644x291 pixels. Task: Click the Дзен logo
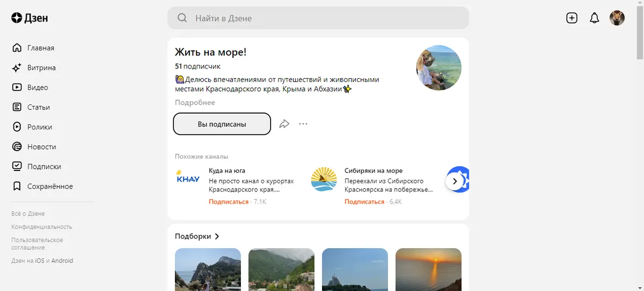30,18
